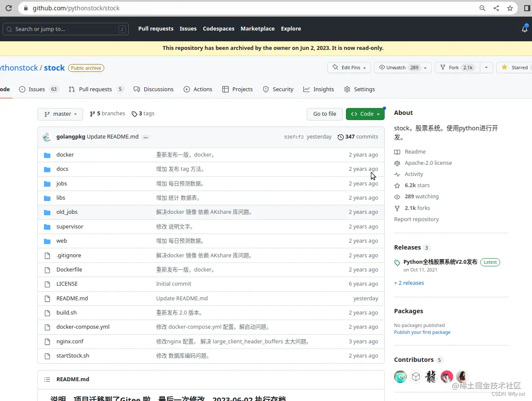Toggle the Starred button
532x401 pixels.
[515, 68]
